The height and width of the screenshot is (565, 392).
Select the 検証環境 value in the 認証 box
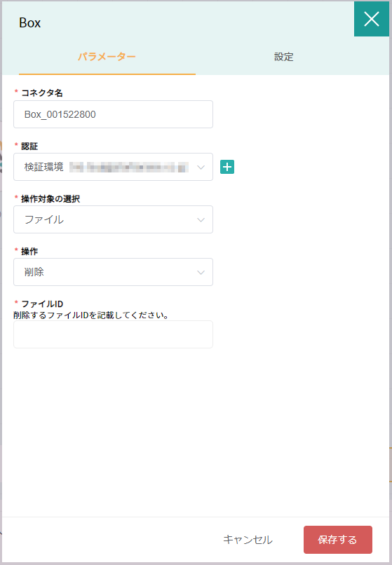tap(44, 167)
